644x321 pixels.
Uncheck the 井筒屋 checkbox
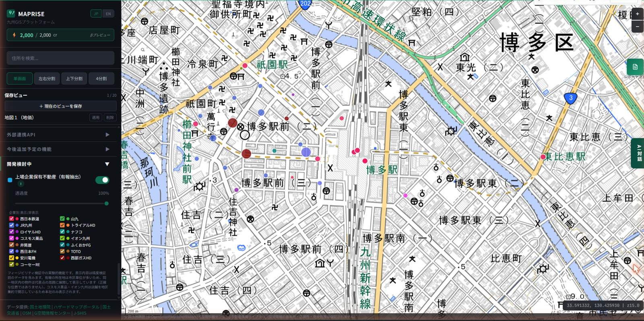(x=12, y=245)
